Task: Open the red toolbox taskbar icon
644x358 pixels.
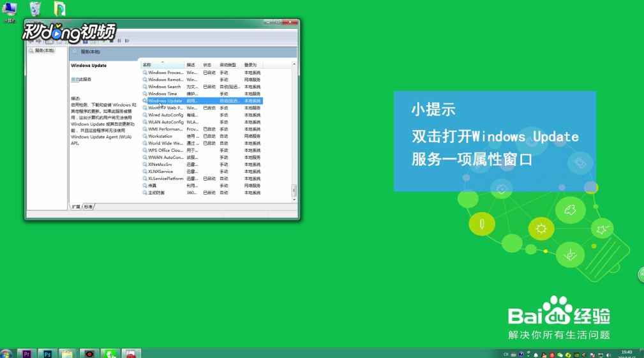Action: [131, 354]
